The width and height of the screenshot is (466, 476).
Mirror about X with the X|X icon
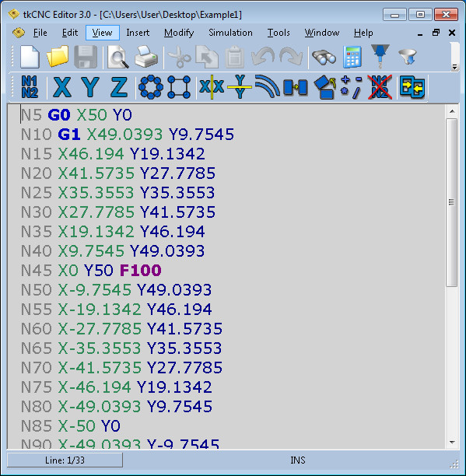coord(212,87)
